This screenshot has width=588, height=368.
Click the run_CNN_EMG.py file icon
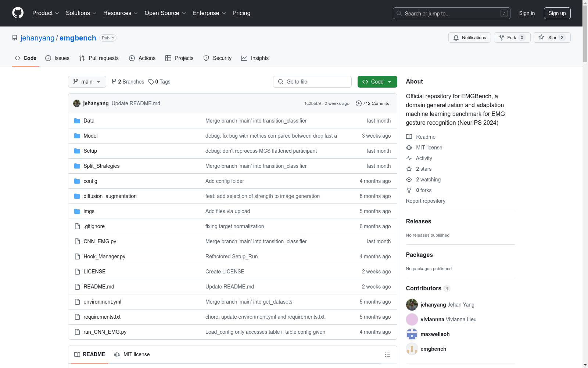pos(77,332)
